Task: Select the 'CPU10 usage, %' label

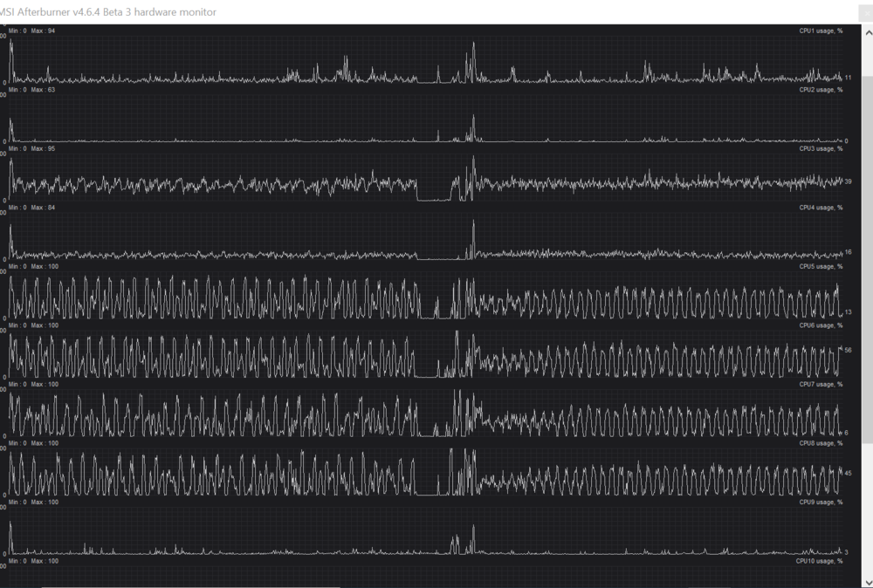Action: (x=819, y=561)
